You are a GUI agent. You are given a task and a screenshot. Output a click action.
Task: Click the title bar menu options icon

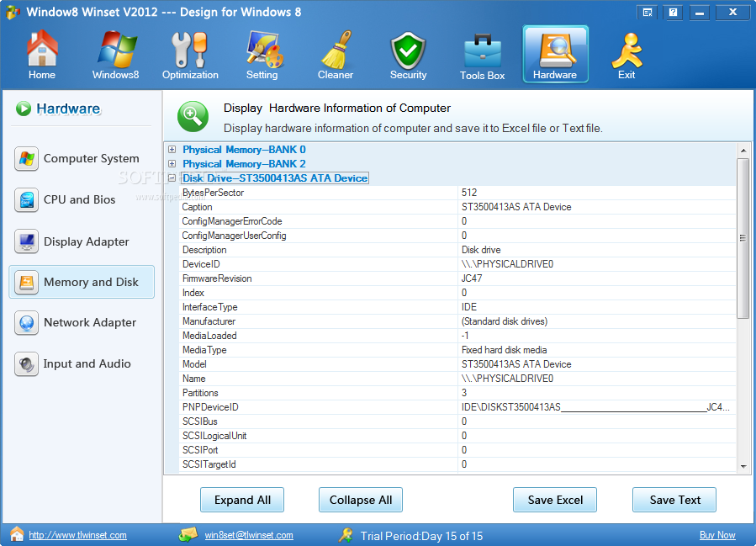[648, 13]
